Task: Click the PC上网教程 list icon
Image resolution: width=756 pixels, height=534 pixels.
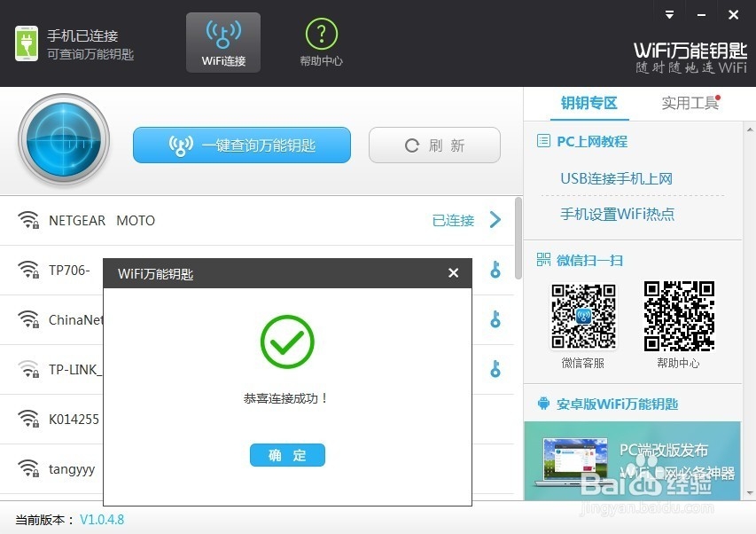Action: click(543, 141)
